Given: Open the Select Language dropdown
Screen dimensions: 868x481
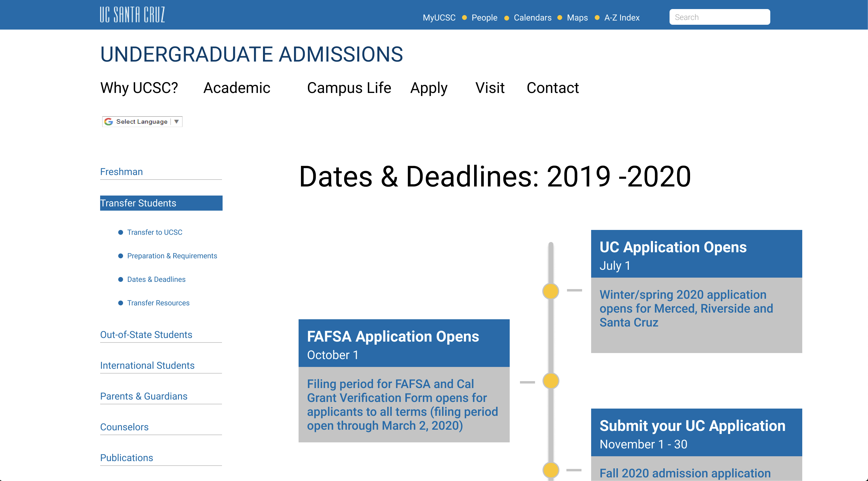Looking at the screenshot, I should pyautogui.click(x=142, y=122).
